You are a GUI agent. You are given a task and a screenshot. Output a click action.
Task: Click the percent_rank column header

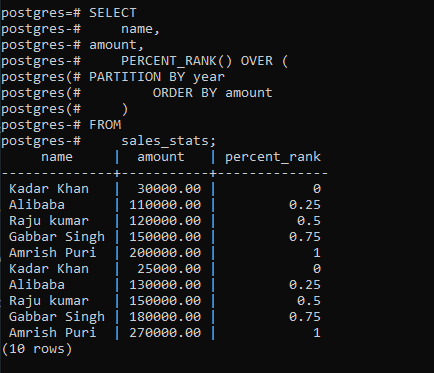click(x=273, y=157)
